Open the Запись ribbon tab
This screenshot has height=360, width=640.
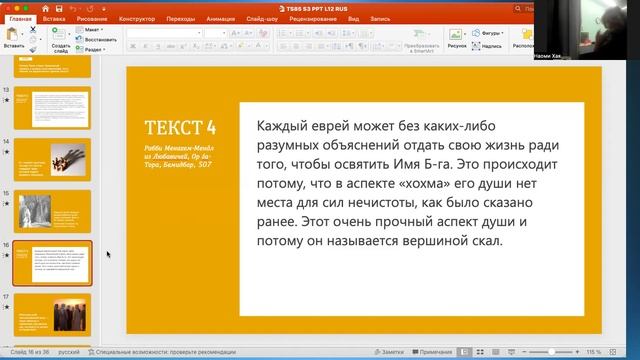coord(380,19)
